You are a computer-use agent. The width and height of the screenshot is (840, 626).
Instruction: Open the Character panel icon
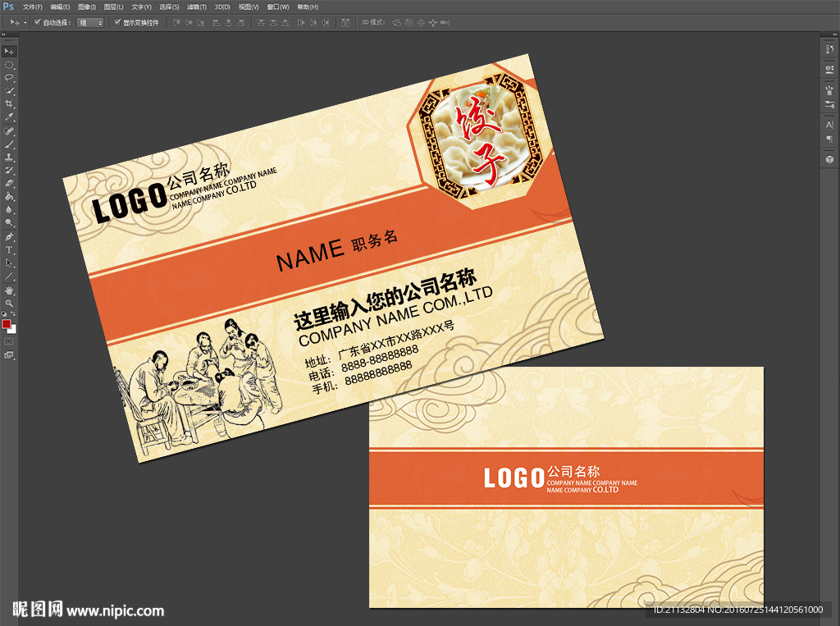coord(829,125)
